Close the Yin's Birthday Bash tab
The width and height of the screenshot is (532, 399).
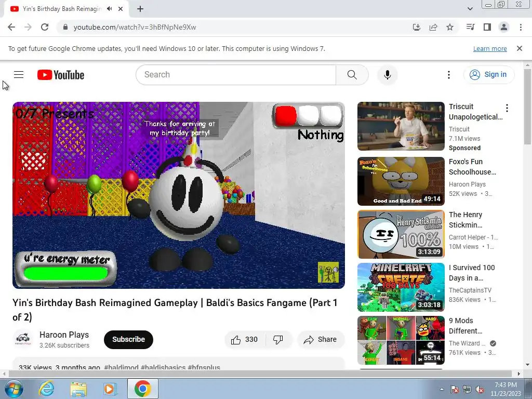pyautogui.click(x=121, y=9)
